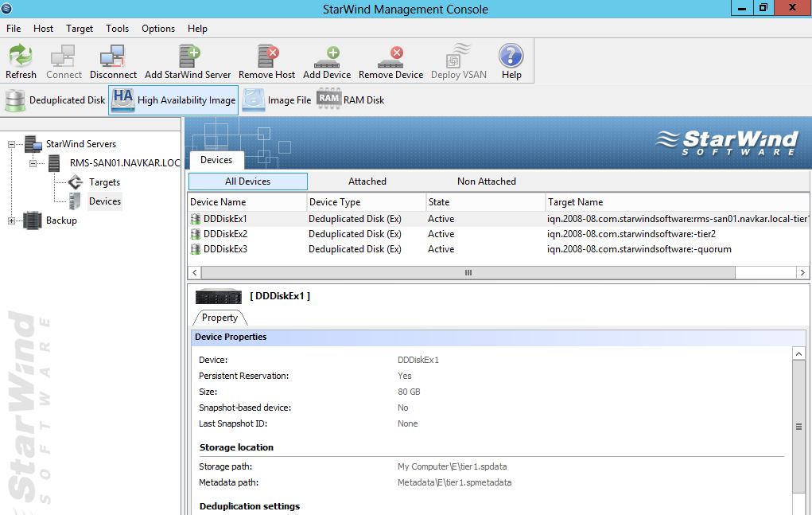812x515 pixels.
Task: Click the StarWind app title-bar icon
Action: coord(6,8)
